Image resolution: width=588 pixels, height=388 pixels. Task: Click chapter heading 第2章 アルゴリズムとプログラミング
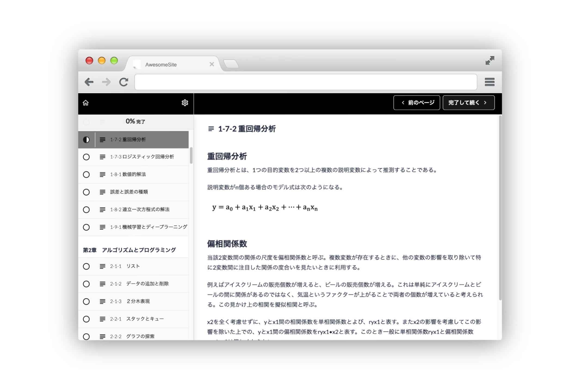(129, 250)
